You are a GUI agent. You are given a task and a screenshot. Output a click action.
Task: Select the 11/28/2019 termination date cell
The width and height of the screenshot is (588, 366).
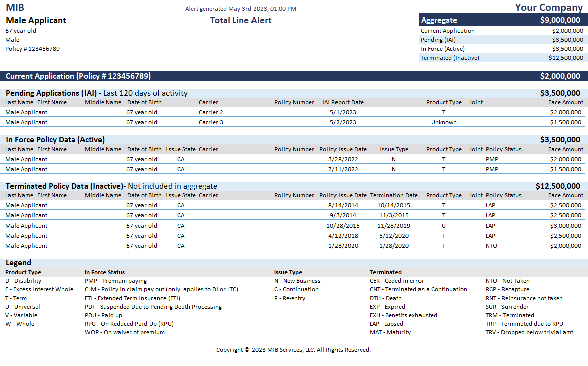click(393, 226)
